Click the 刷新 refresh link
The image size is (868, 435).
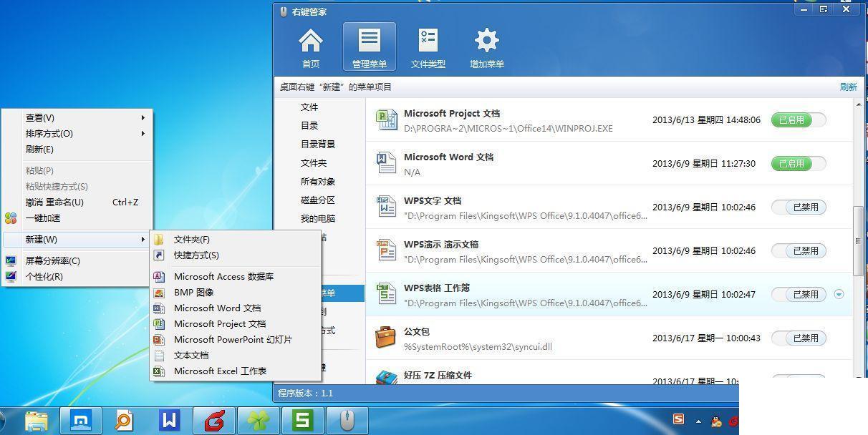(848, 87)
